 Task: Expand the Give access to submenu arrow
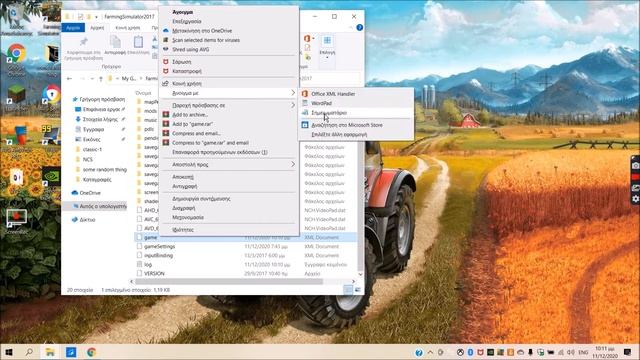293,105
